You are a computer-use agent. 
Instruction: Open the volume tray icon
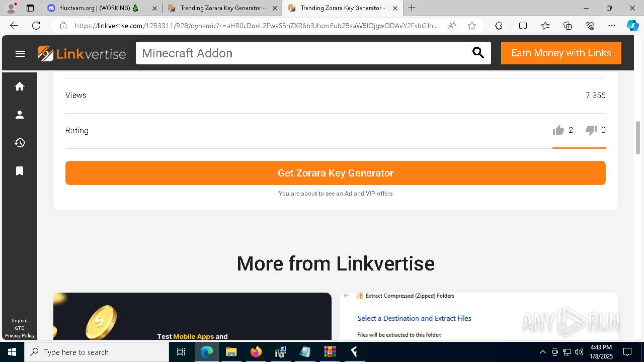579,352
